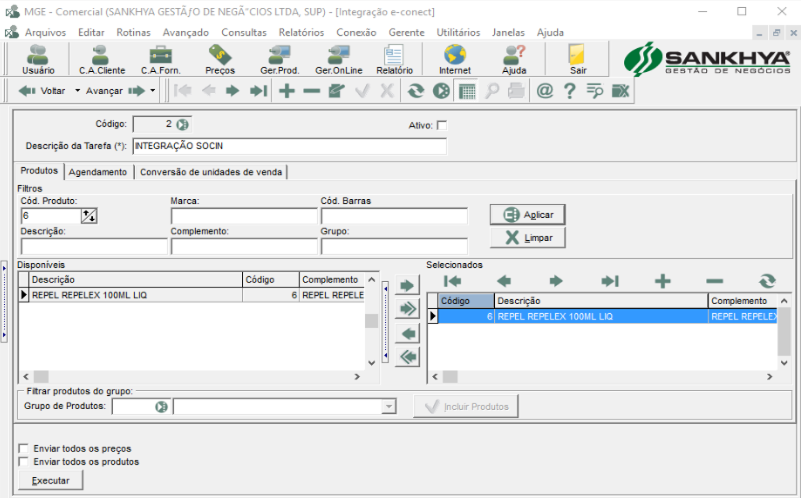Image resolution: width=801 pixels, height=498 pixels.
Task: Open the Relatórios menu
Action: point(301,32)
